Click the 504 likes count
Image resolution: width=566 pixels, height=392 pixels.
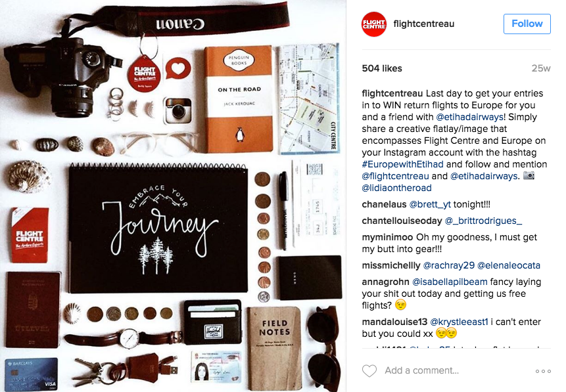click(x=382, y=68)
